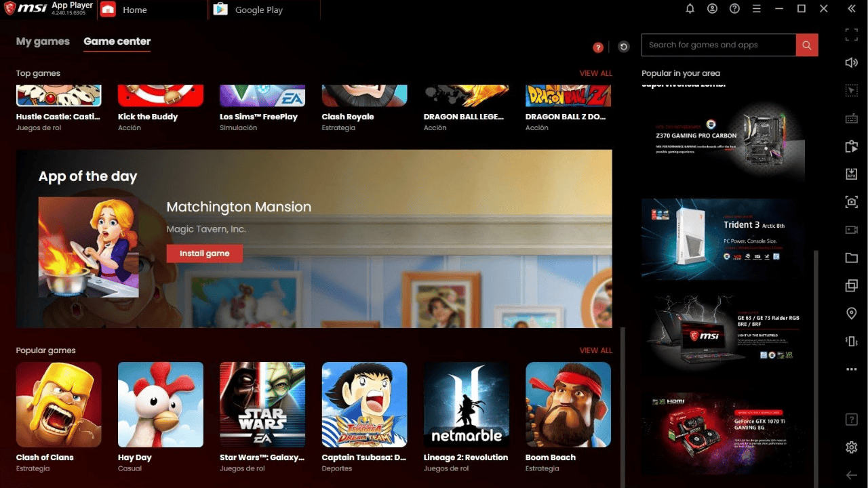The image size is (868, 488).
Task: Open the hamburger menu in the title bar
Action: point(757,9)
